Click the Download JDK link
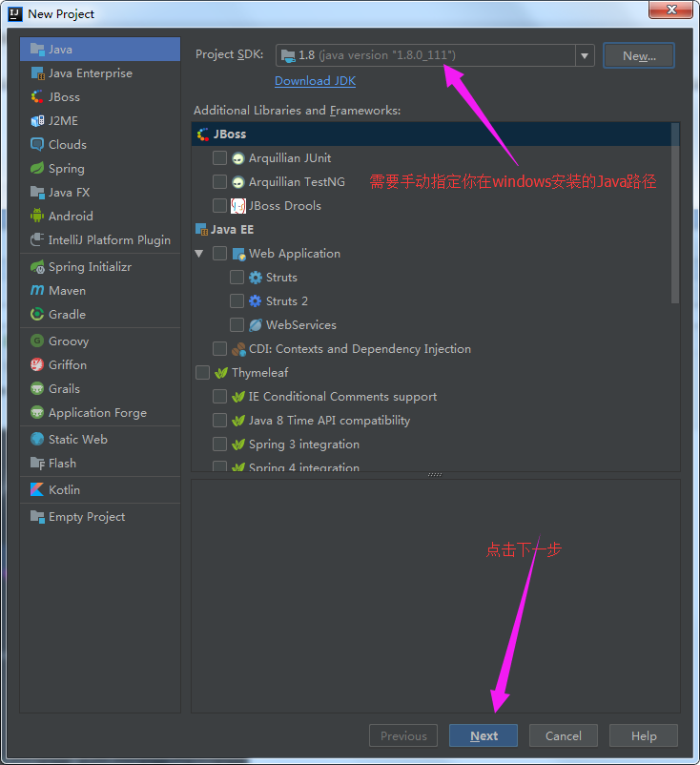Screen dimensions: 700x765 pos(315,81)
